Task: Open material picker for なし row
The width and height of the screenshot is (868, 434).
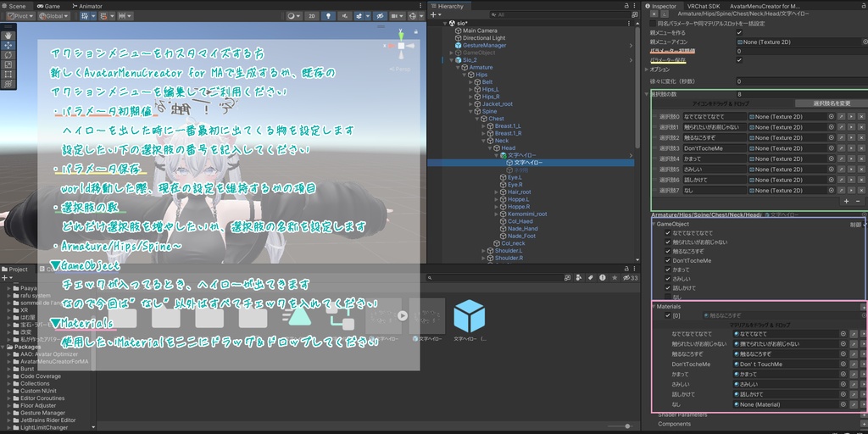Action: 843,404
